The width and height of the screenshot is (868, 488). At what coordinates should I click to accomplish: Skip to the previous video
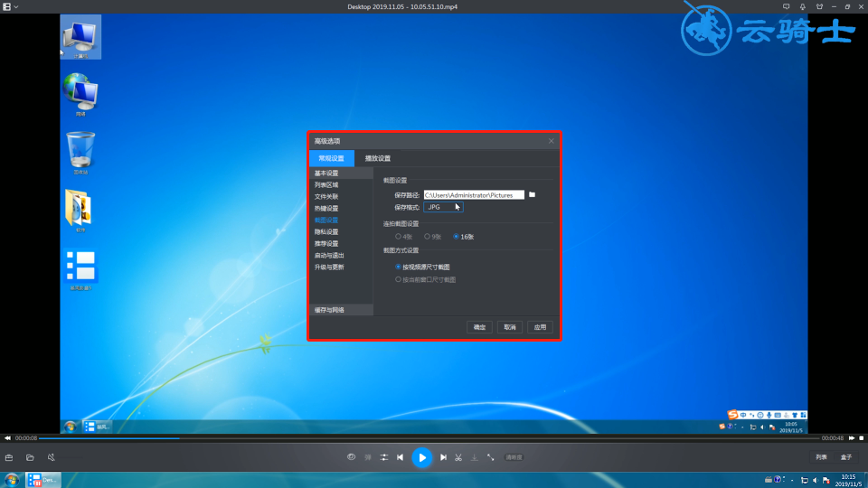tap(401, 457)
